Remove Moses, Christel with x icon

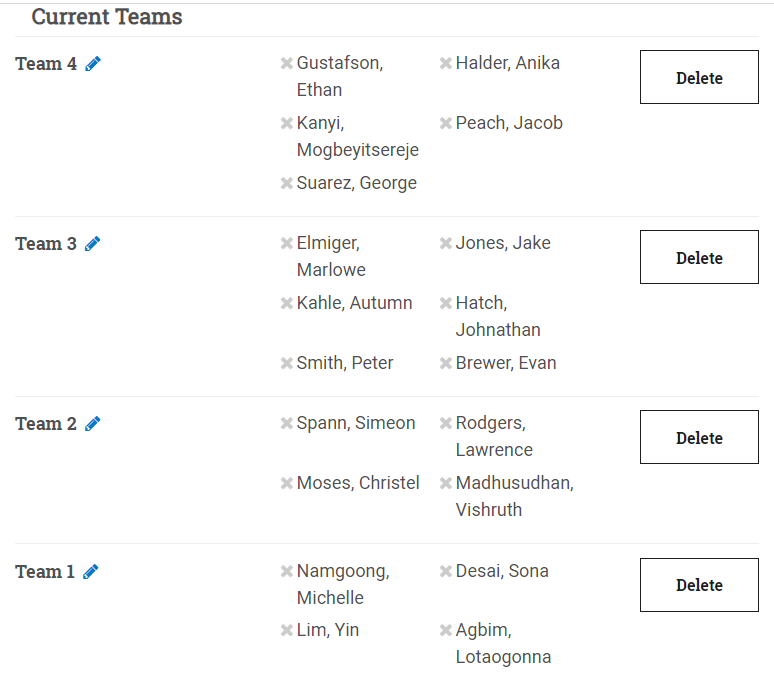tap(287, 484)
